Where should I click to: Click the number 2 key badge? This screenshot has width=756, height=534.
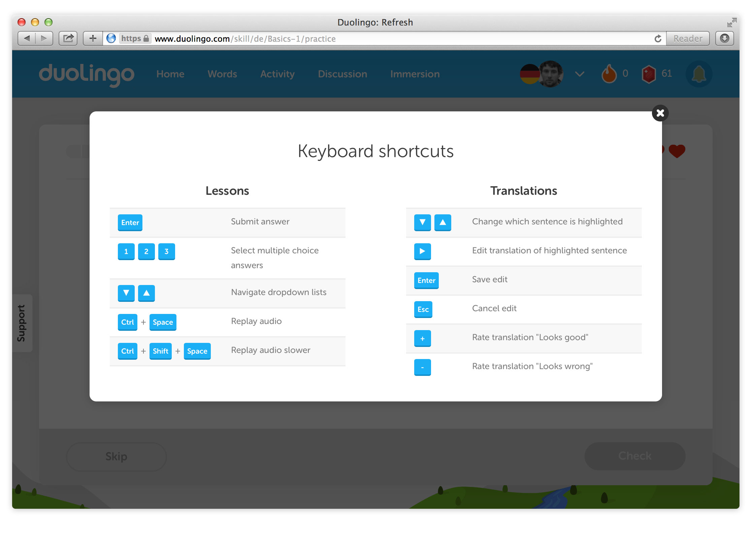click(x=146, y=252)
